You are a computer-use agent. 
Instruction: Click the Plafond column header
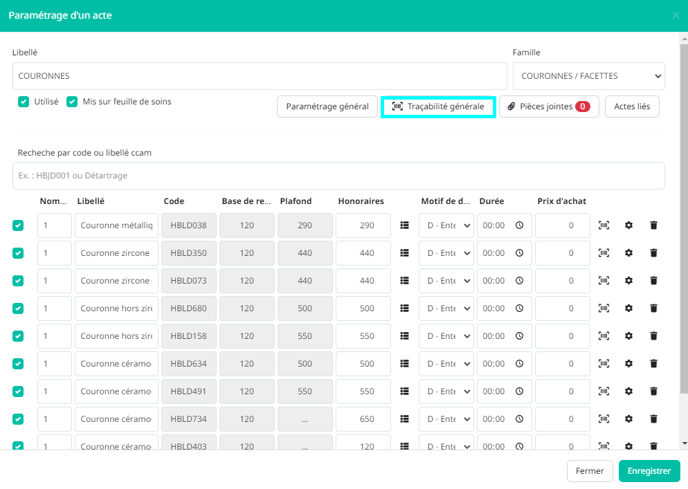tap(296, 201)
